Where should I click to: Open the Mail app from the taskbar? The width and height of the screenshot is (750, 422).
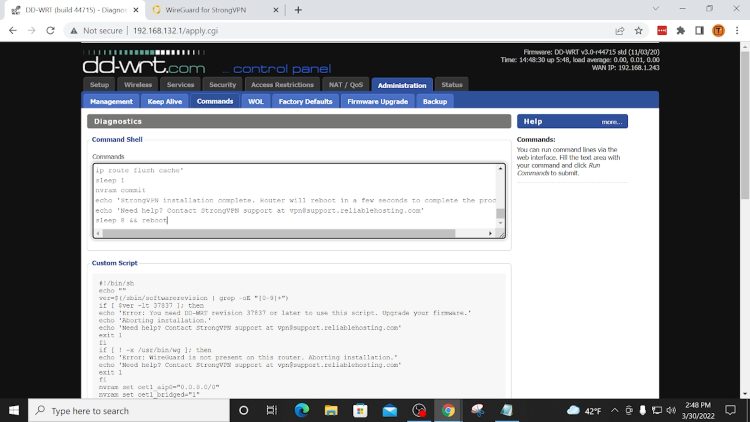(x=390, y=411)
